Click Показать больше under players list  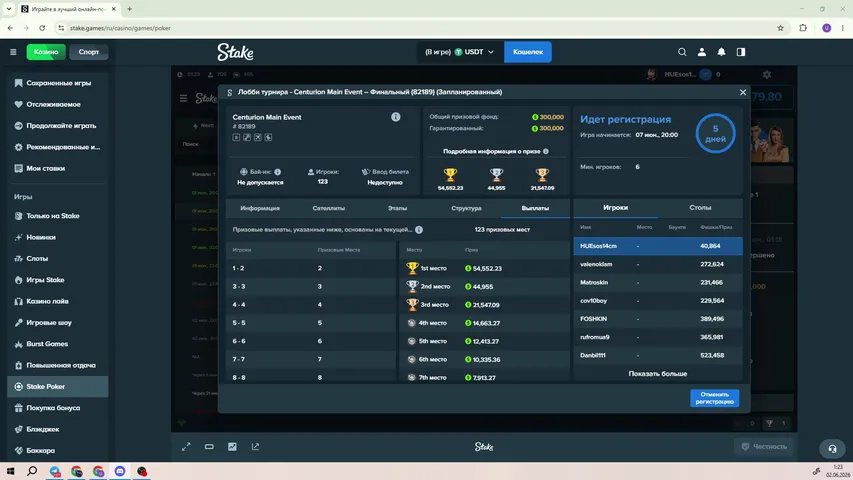click(658, 374)
